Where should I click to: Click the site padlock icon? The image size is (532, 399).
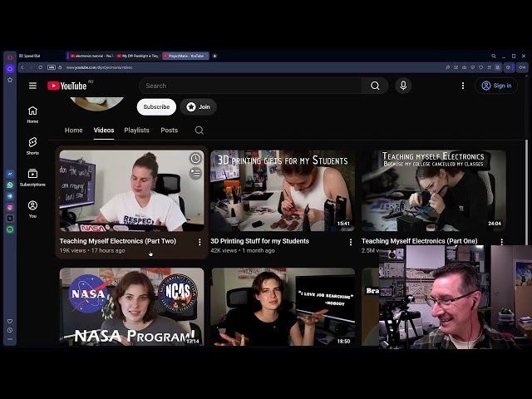point(60,67)
